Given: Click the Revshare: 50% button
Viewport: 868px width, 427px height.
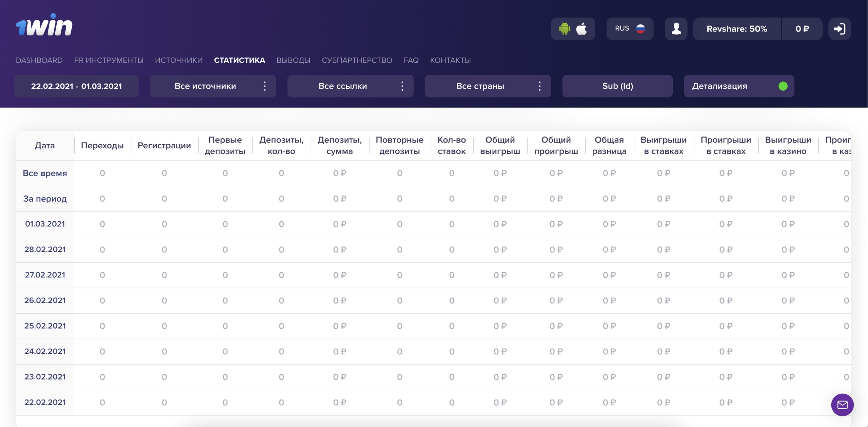Looking at the screenshot, I should [737, 29].
